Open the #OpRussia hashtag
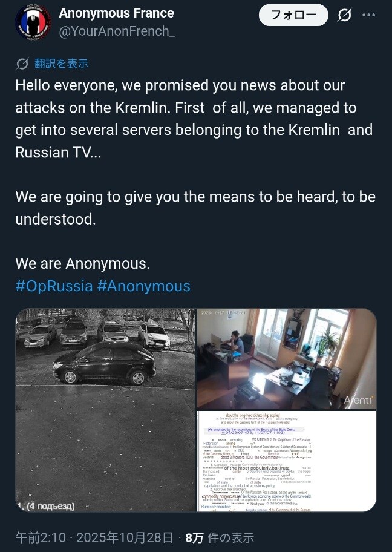 [x=53, y=286]
